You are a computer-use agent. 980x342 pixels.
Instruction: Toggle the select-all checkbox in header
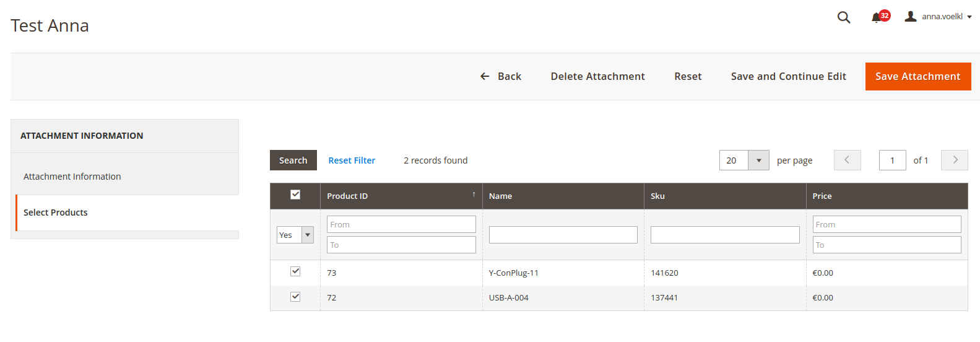(x=295, y=195)
